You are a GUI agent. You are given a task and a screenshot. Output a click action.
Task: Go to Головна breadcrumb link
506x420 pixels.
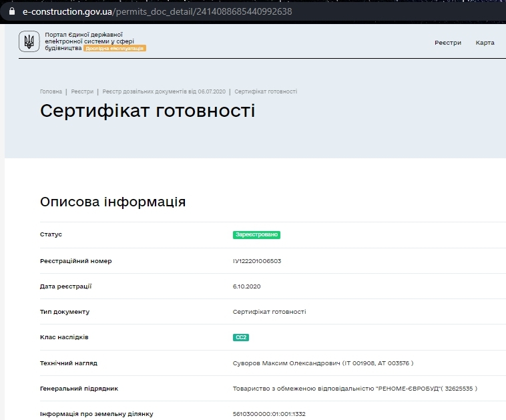[x=51, y=91]
